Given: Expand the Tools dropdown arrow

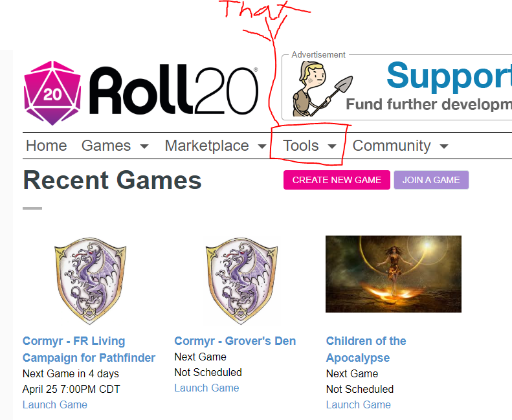Looking at the screenshot, I should [332, 146].
